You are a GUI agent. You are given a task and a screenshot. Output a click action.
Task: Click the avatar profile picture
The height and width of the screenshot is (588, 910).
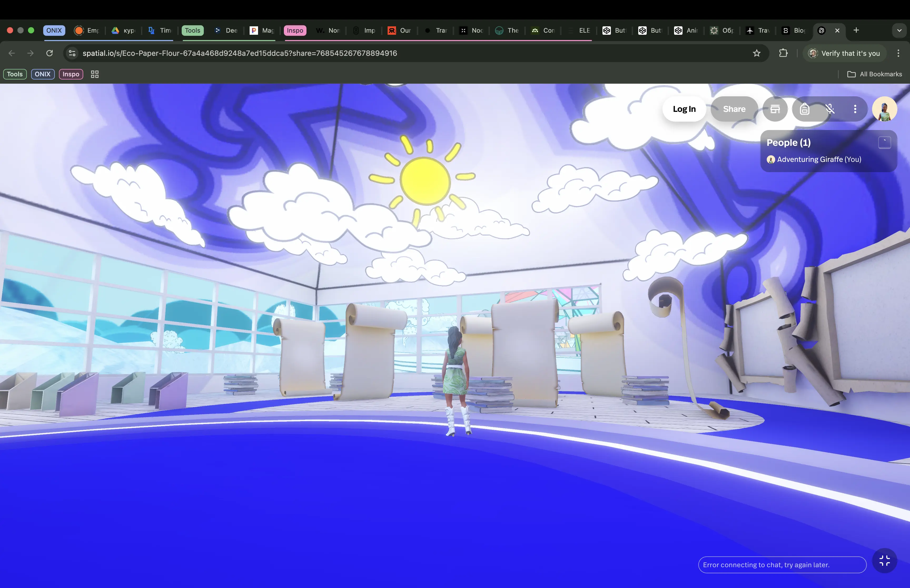(x=884, y=109)
